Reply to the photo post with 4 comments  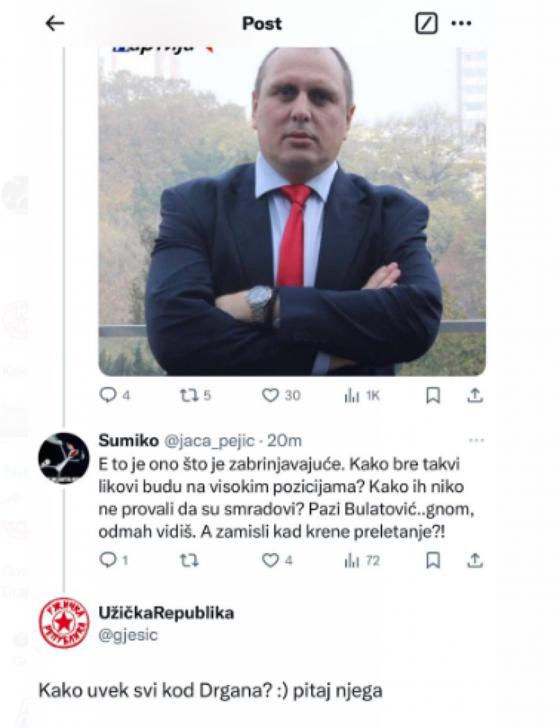[114, 395]
